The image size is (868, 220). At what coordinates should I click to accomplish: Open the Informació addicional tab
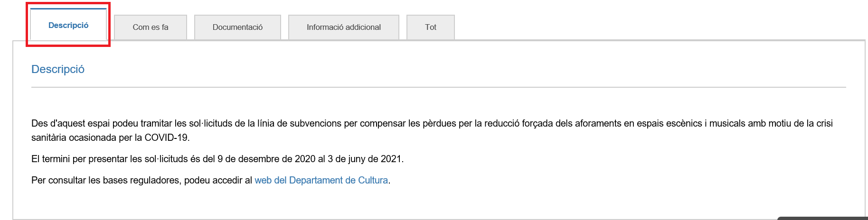tap(343, 27)
